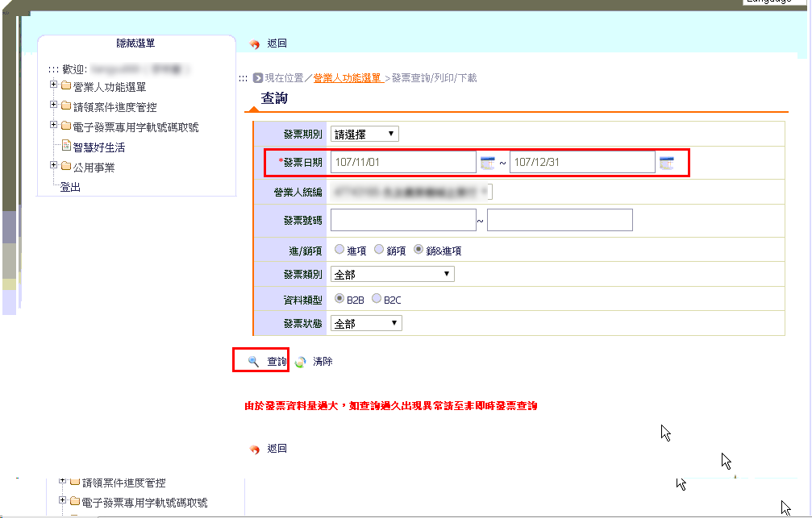Click the red arrow icon beside 返回 above the breadcrumb
This screenshot has width=812, height=518.
pyautogui.click(x=254, y=44)
